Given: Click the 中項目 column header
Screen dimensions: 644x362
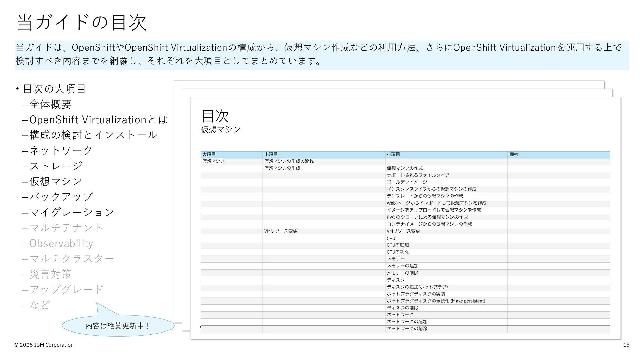Looking at the screenshot, I should pyautogui.click(x=271, y=154).
